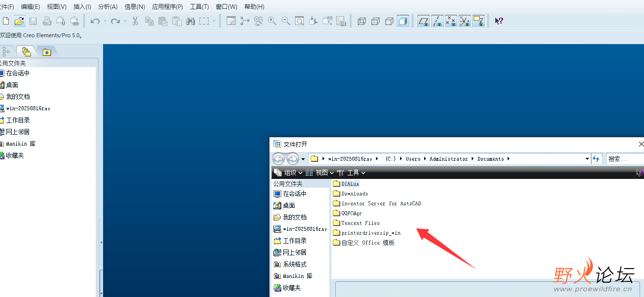Click Documents in the path bar
This screenshot has height=297, width=644.
coord(490,159)
